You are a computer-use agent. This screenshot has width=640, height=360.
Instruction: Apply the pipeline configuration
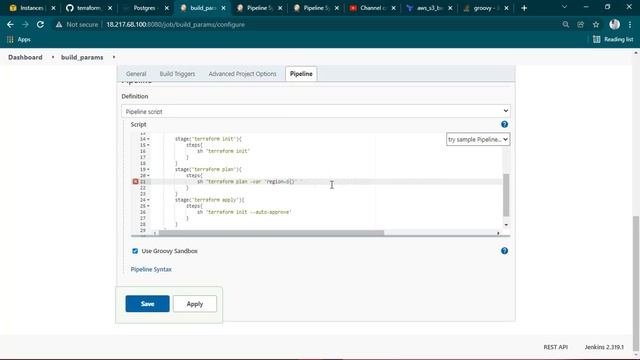(x=195, y=304)
